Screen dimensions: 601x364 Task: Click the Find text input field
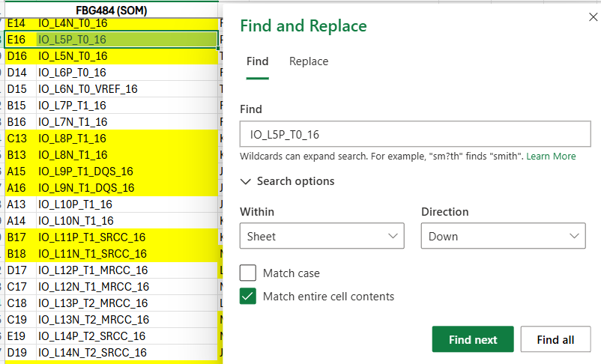(415, 134)
